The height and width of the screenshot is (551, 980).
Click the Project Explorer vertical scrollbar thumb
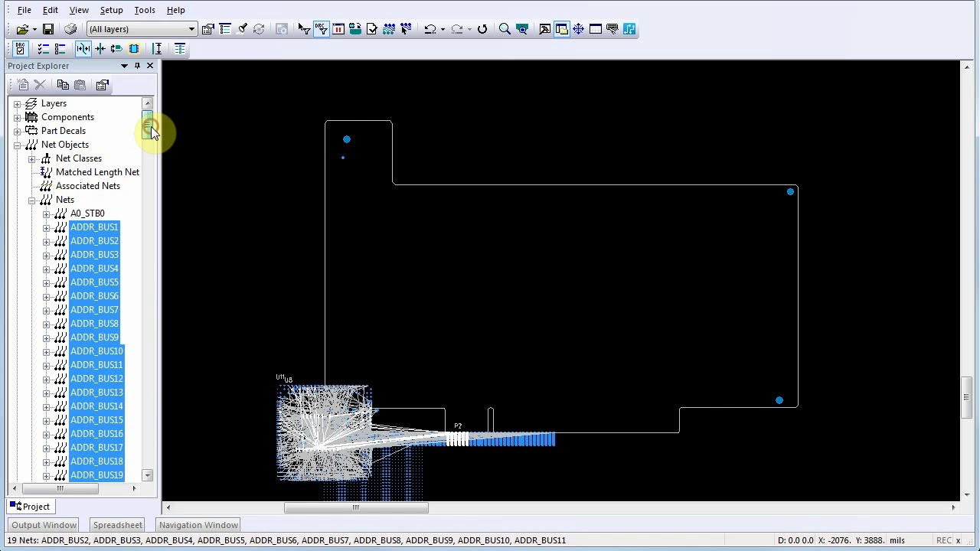pyautogui.click(x=147, y=126)
